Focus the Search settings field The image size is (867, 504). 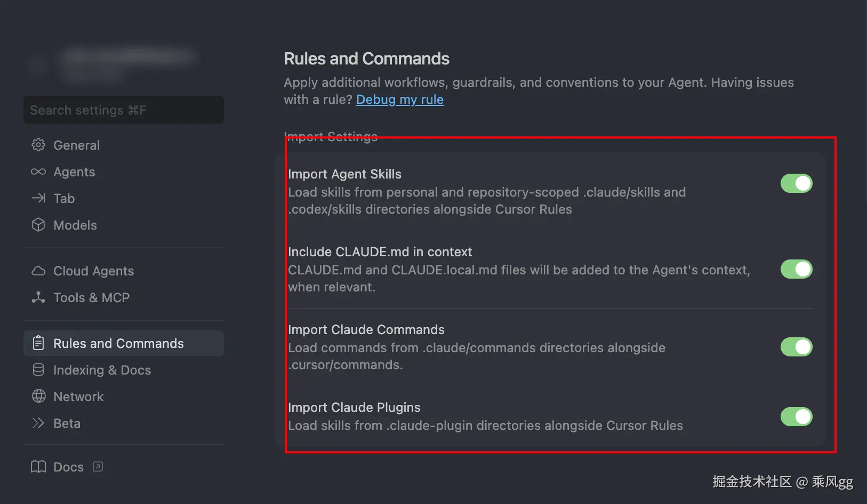(x=124, y=110)
